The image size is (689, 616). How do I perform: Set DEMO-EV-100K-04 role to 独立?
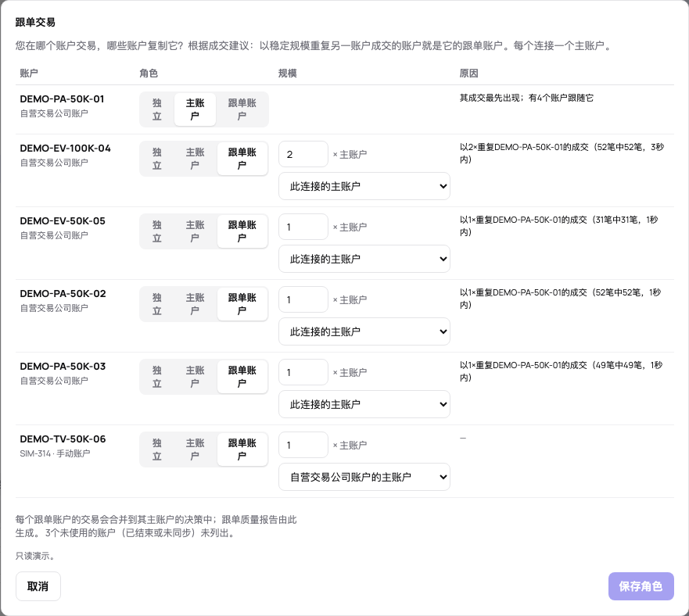pos(157,159)
